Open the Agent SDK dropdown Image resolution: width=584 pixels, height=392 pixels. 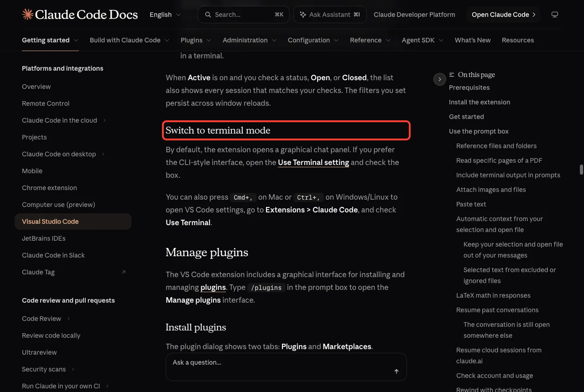423,40
